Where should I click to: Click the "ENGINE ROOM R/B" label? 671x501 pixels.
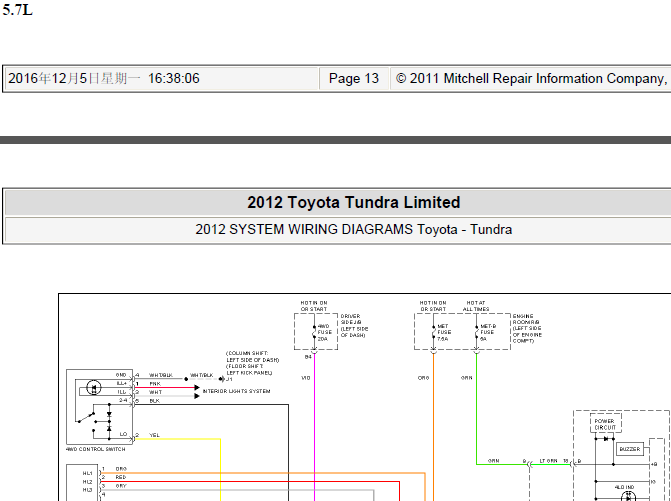point(527,329)
